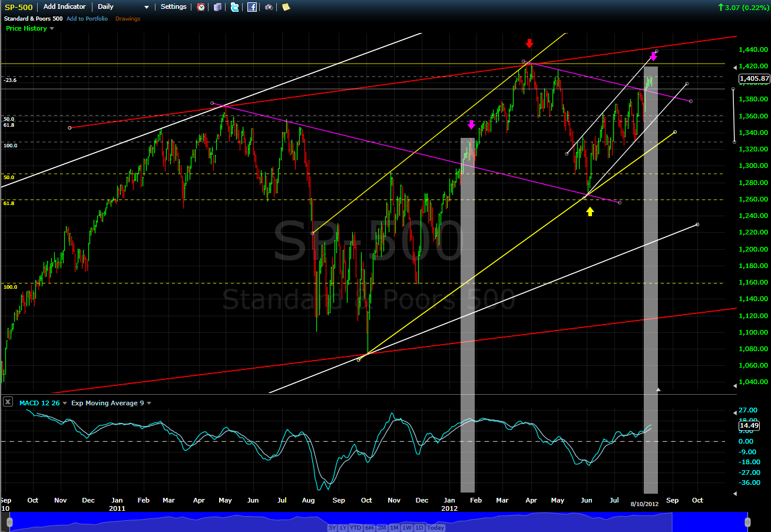
Task: Click the magenta down arrow drawing above January 2012
Action: click(471, 124)
